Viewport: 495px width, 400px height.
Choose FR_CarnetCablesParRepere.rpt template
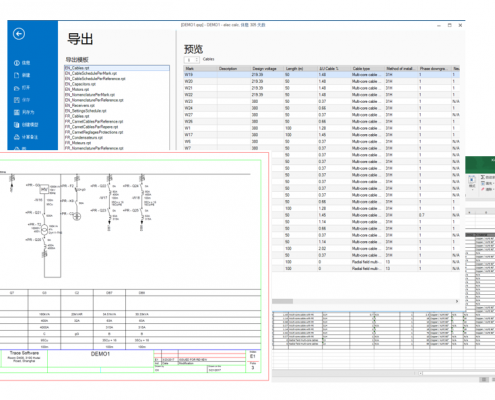click(x=91, y=127)
